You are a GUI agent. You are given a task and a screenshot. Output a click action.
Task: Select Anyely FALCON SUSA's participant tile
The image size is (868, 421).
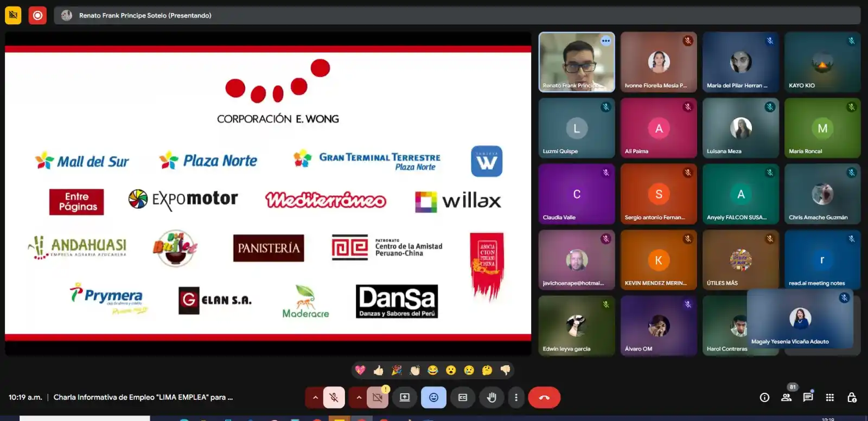tap(741, 194)
